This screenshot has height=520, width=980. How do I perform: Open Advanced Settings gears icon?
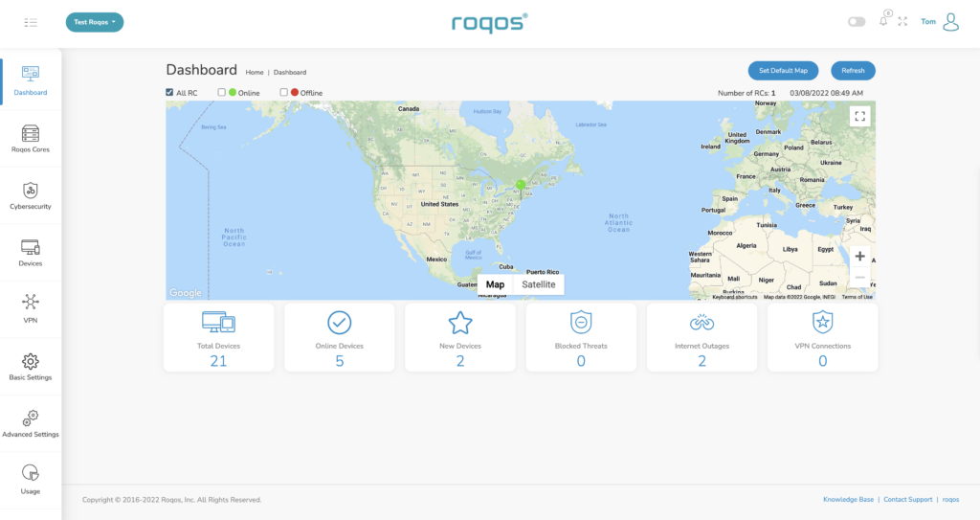pos(30,418)
